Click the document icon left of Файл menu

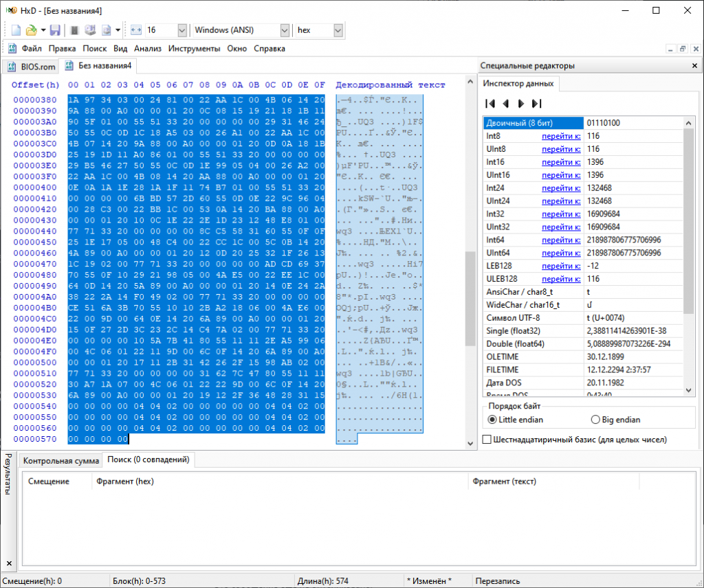12,49
